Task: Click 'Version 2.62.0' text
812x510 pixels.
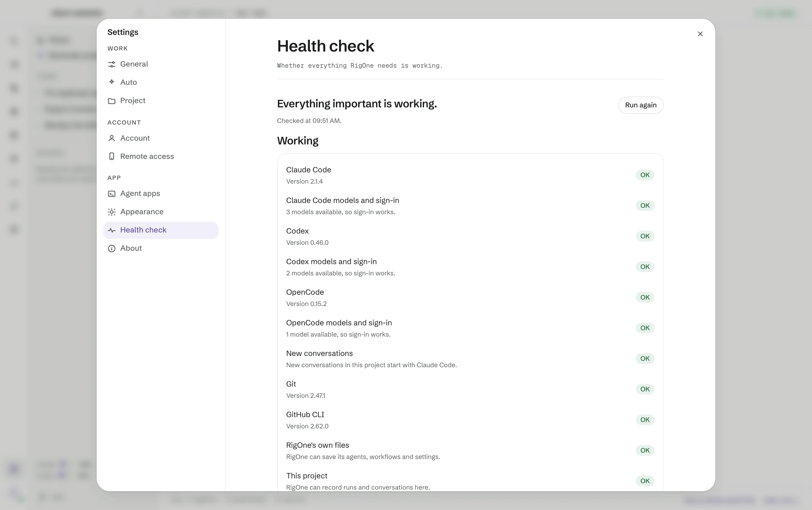Action: pyautogui.click(x=307, y=427)
